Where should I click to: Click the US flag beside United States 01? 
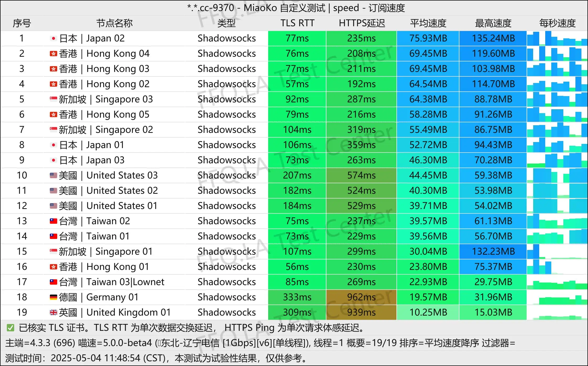coord(54,206)
